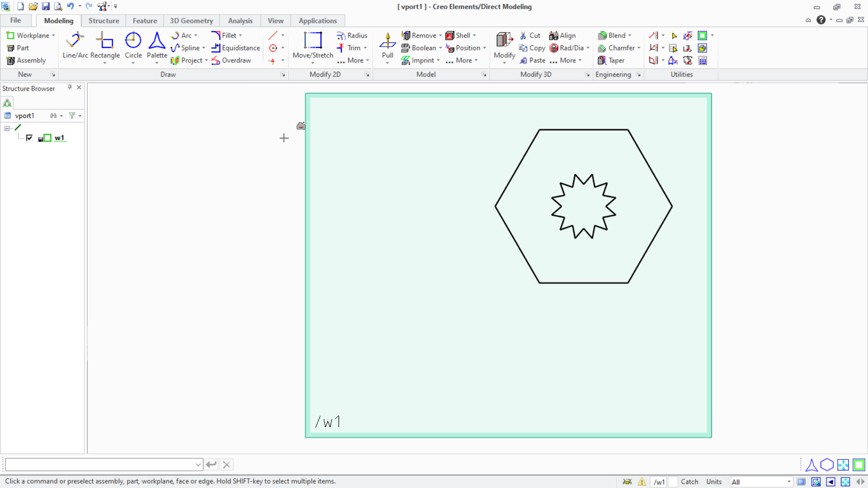The height and width of the screenshot is (488, 868).
Task: Click the Radius tool in Modify 2D
Action: [x=352, y=35]
